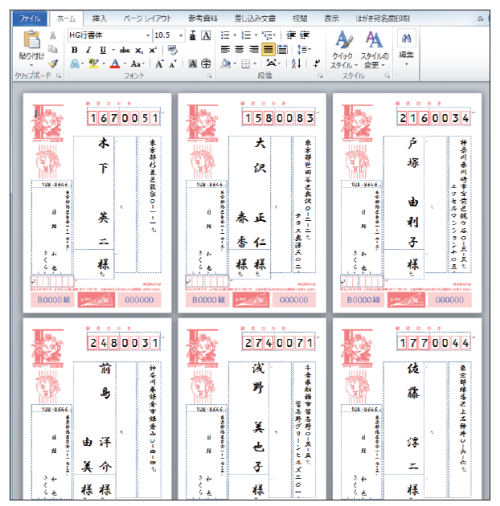
Task: Open the 10.5 font size dropdown
Action: pyautogui.click(x=181, y=35)
